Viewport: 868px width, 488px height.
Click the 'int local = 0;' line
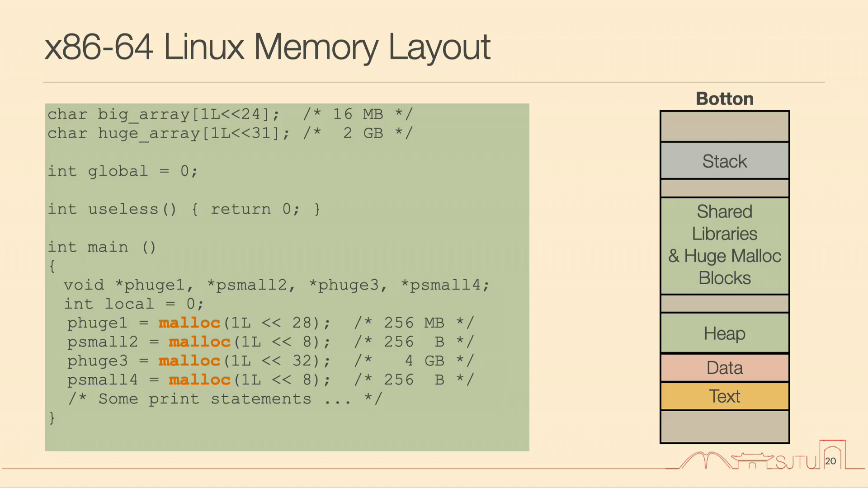pos(134,304)
